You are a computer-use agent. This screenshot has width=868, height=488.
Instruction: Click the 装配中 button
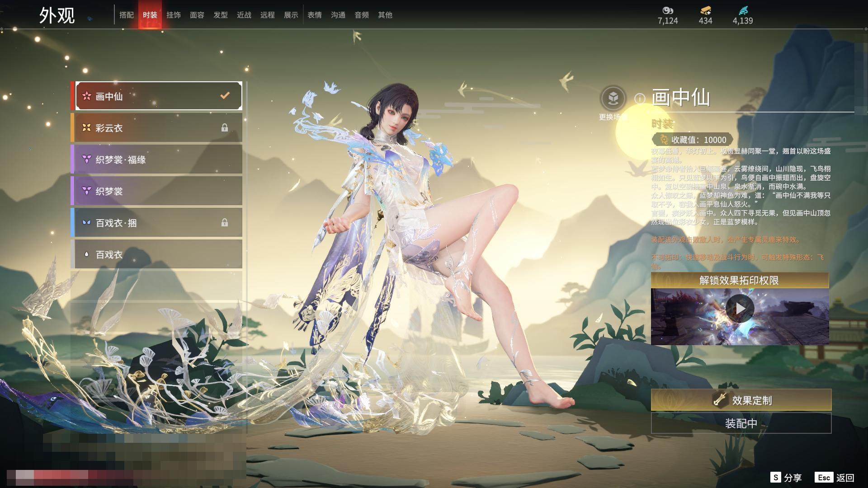coord(741,423)
